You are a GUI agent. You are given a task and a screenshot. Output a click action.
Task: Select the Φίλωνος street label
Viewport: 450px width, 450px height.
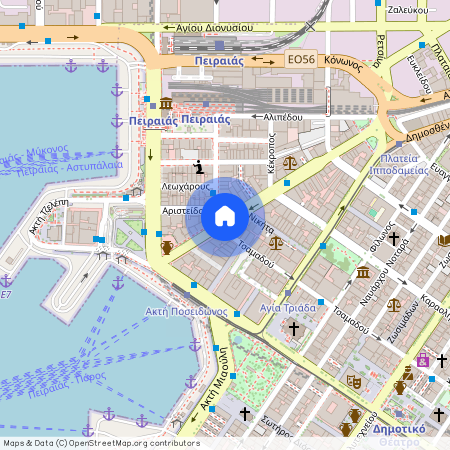coord(382,236)
